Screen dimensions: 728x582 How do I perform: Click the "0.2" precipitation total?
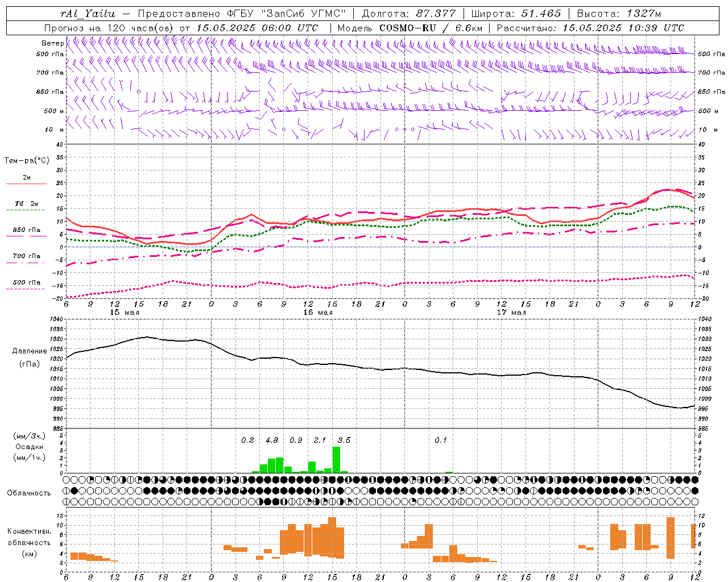[x=247, y=440]
